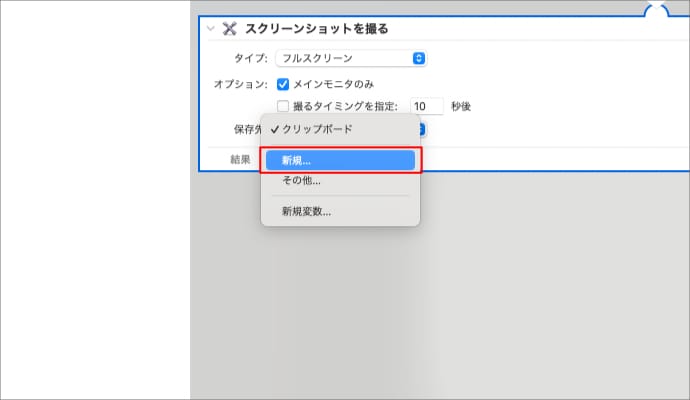The height and width of the screenshot is (400, 690).
Task: Click the blank white panel on the left
Action: click(95, 200)
